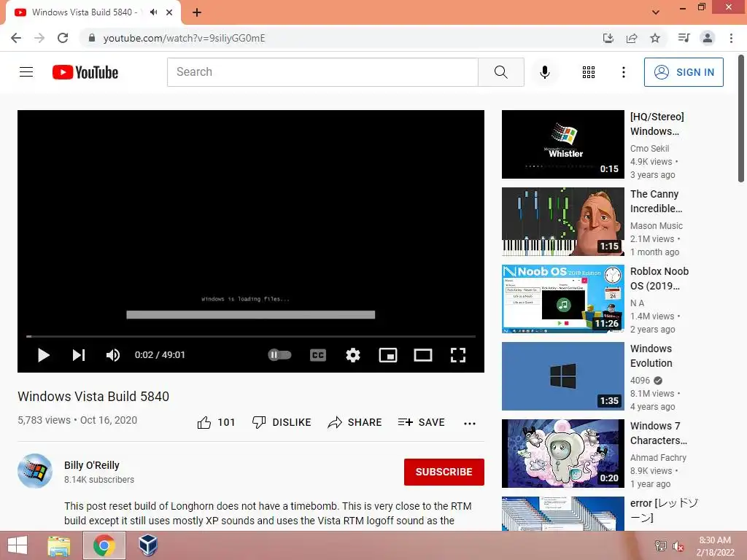
Task: Click Sign In button
Action: [x=684, y=72]
